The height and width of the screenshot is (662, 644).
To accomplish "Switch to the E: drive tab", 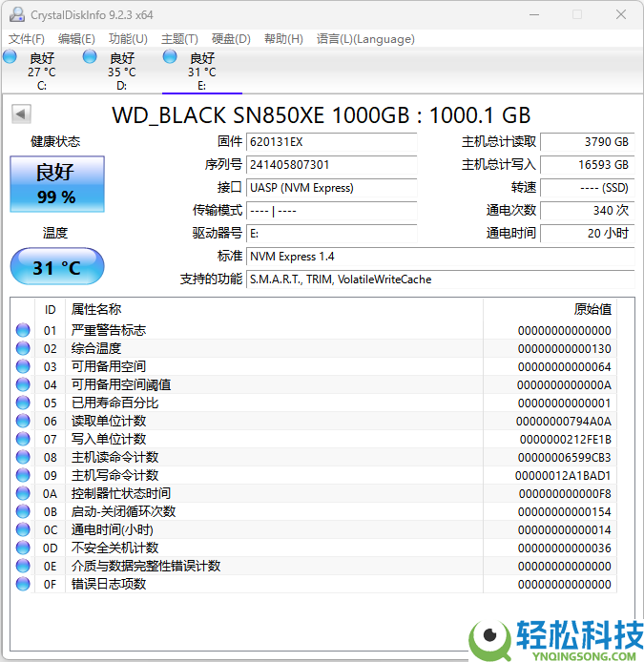I will click(x=201, y=72).
